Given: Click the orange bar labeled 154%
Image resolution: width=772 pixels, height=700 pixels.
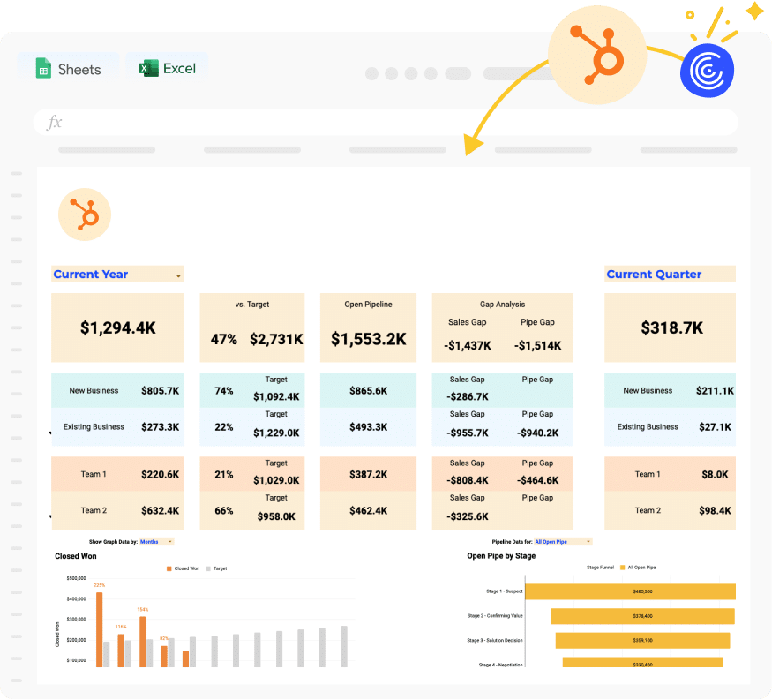Looking at the screenshot, I should coord(143,642).
